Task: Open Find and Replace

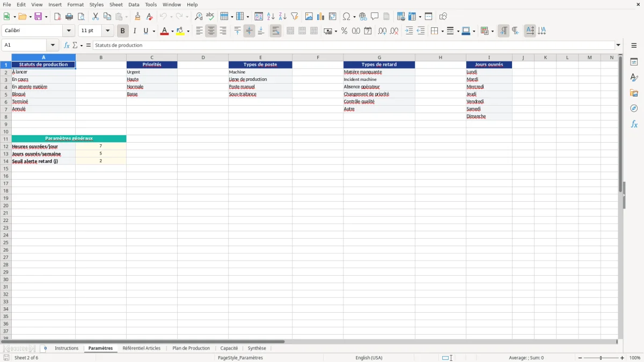Action: 199,17
